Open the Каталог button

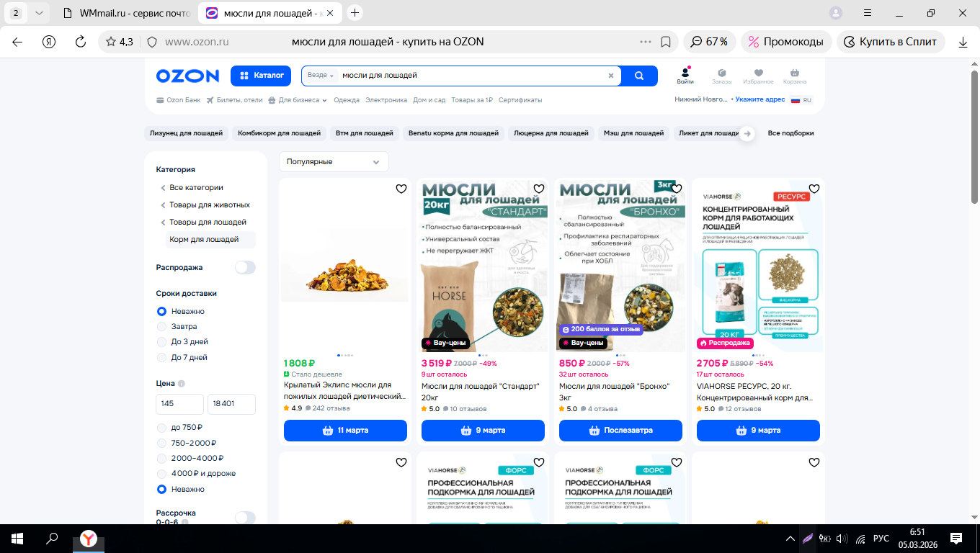(261, 76)
